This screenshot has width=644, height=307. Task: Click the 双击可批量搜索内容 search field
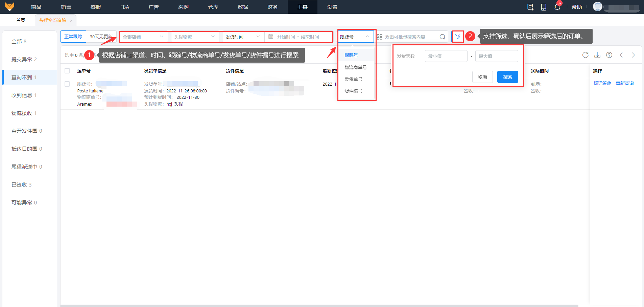(410, 37)
